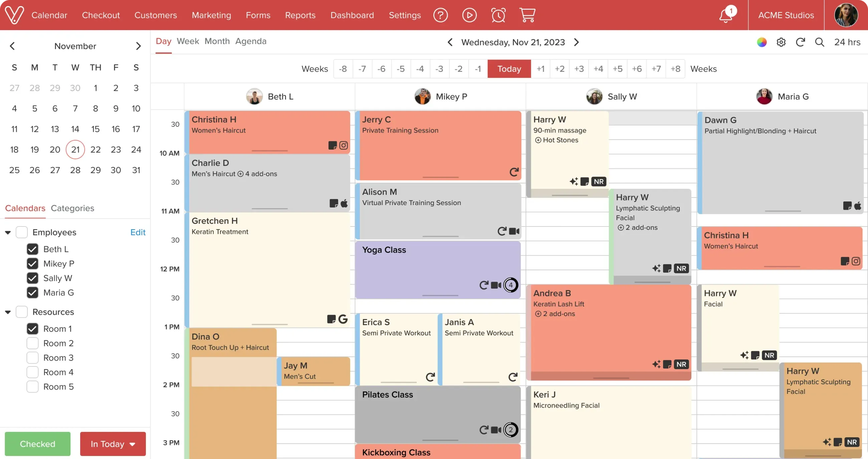The width and height of the screenshot is (868, 459).
Task: Open the calendar search magnifier
Action: pos(820,42)
